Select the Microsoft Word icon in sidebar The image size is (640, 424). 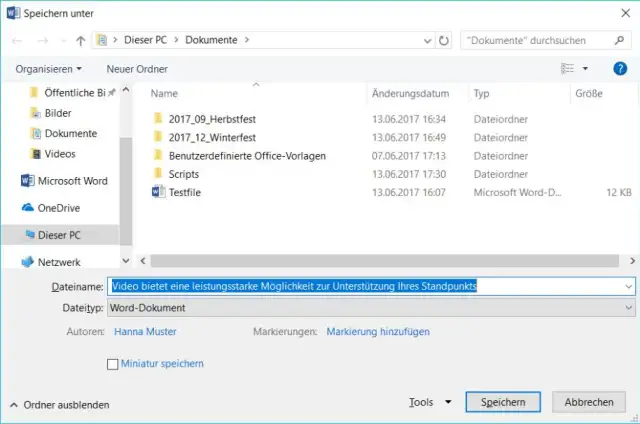click(x=27, y=181)
